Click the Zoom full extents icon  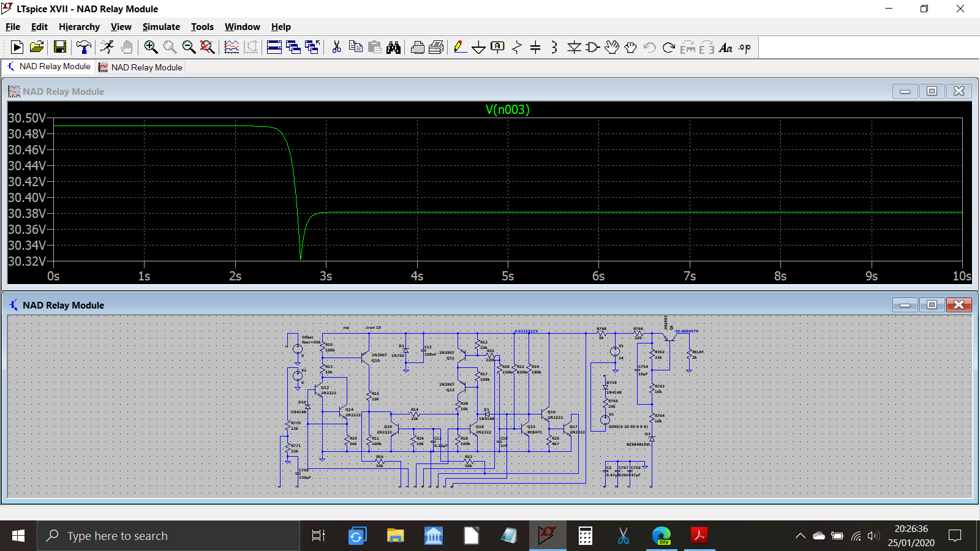tap(208, 47)
